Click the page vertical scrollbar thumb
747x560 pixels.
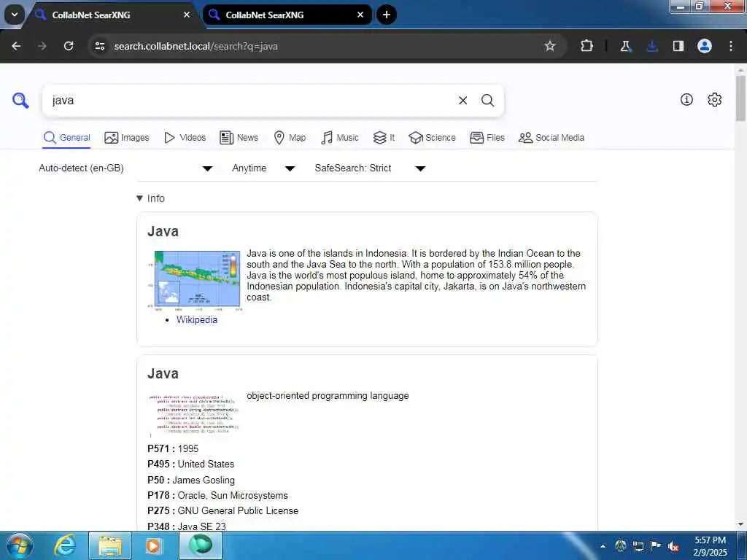coord(740,98)
